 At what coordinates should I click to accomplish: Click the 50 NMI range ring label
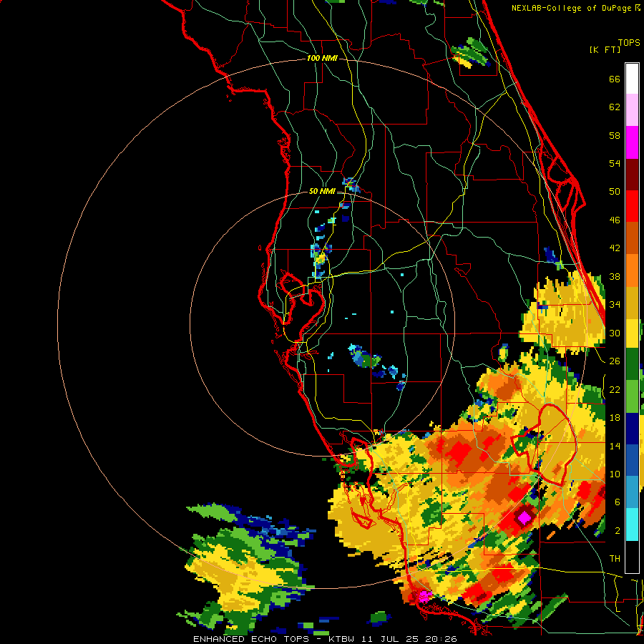click(x=322, y=191)
